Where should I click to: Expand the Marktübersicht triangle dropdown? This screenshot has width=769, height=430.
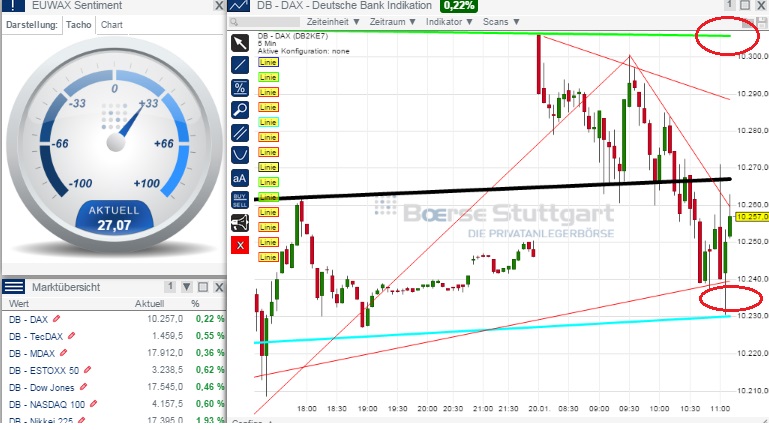pyautogui.click(x=187, y=287)
